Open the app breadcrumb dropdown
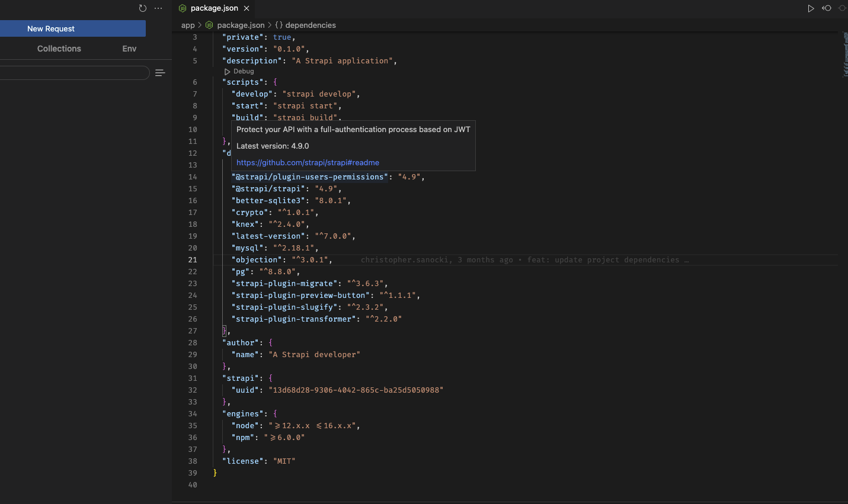 188,25
